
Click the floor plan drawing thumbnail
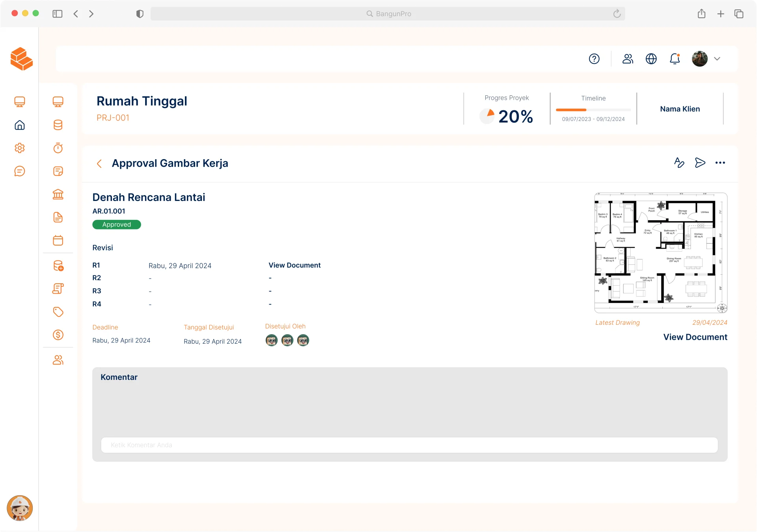660,253
